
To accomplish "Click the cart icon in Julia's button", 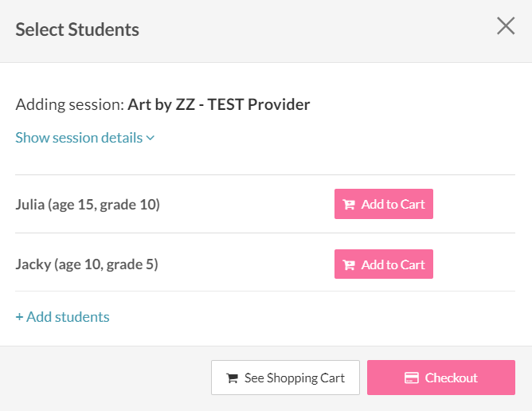I will tap(349, 205).
